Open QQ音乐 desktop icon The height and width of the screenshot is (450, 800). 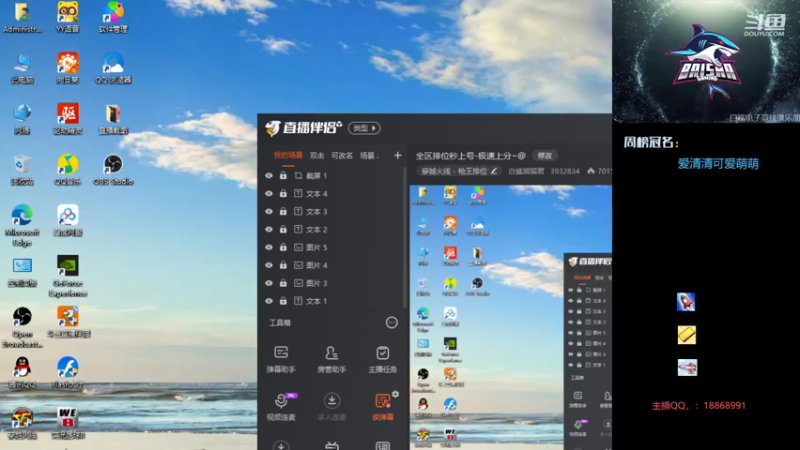pyautogui.click(x=67, y=170)
